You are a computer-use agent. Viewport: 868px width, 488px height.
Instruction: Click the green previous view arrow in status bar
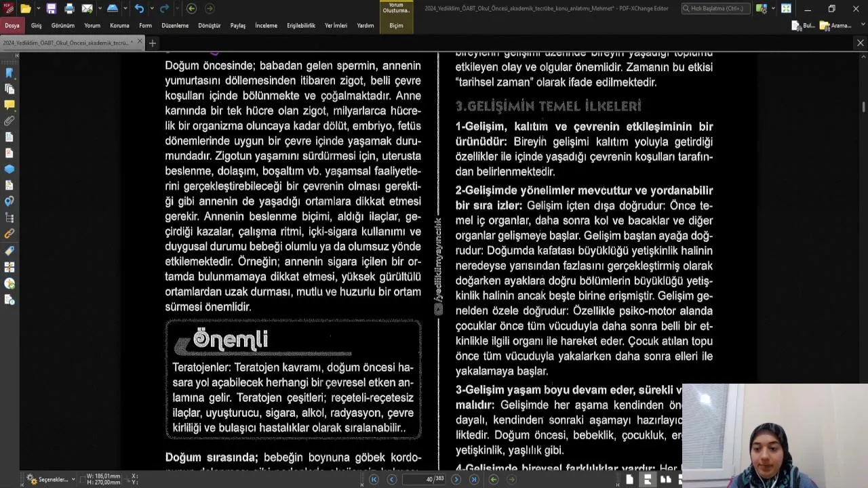pos(494,479)
